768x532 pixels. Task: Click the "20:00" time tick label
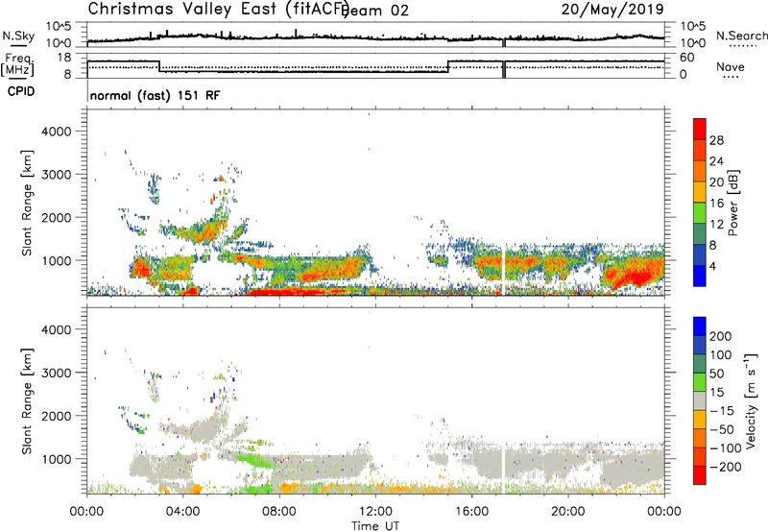click(568, 512)
